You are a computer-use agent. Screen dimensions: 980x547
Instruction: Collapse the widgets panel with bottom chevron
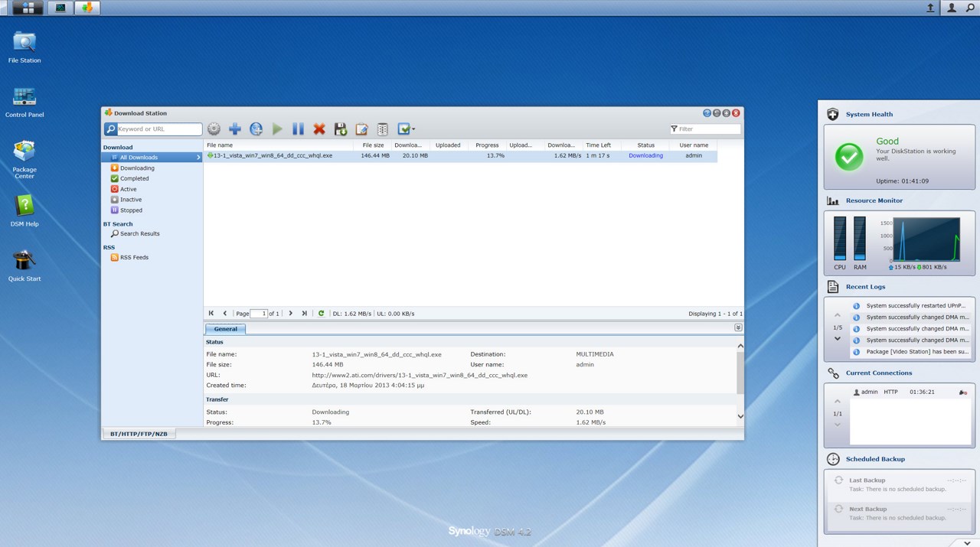[x=968, y=542]
